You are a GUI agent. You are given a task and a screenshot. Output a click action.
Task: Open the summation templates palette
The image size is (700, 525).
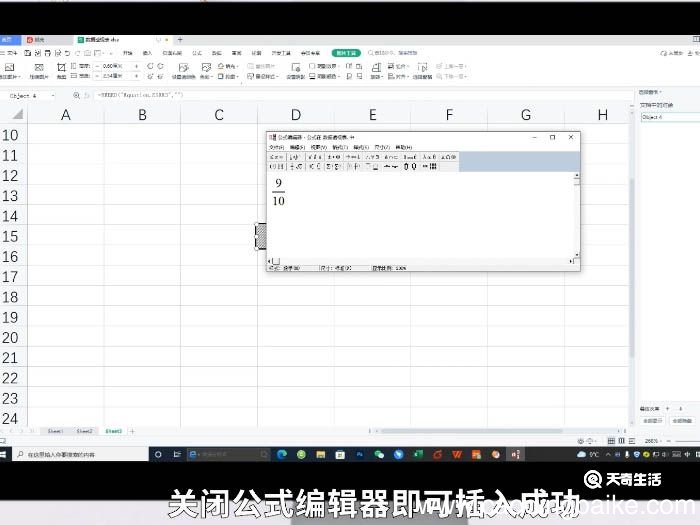333,167
